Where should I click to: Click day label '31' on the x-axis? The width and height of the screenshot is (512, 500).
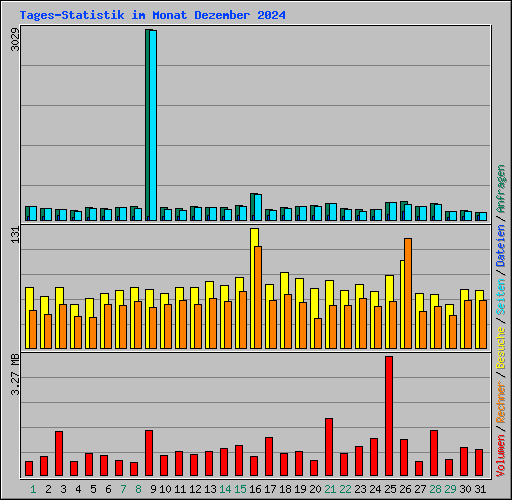(480, 489)
